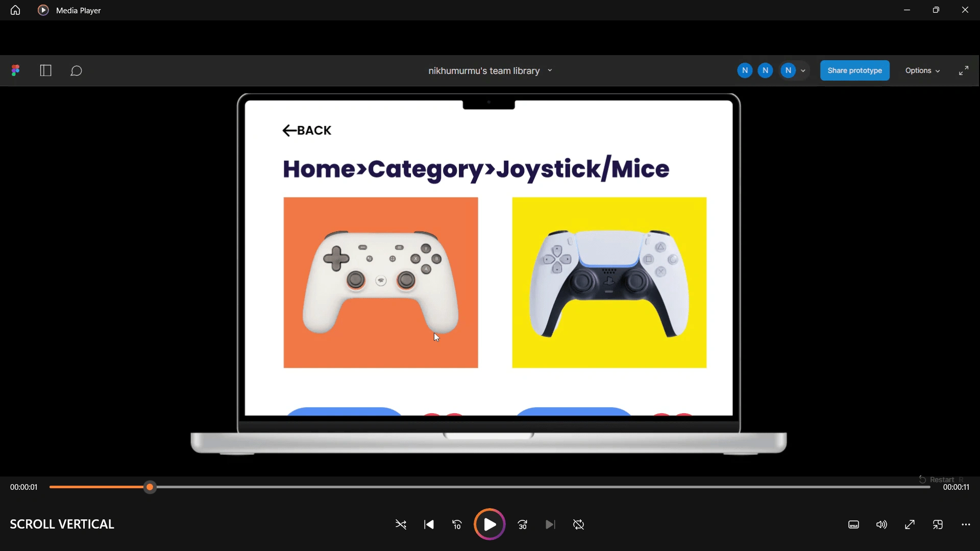Skip back 10 seconds
The height and width of the screenshot is (551, 980).
coord(457,525)
